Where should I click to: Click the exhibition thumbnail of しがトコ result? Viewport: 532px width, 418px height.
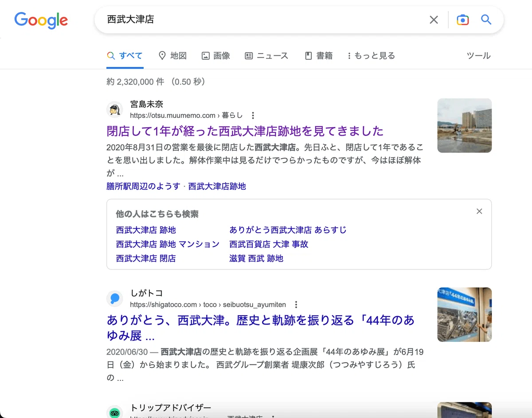(465, 315)
